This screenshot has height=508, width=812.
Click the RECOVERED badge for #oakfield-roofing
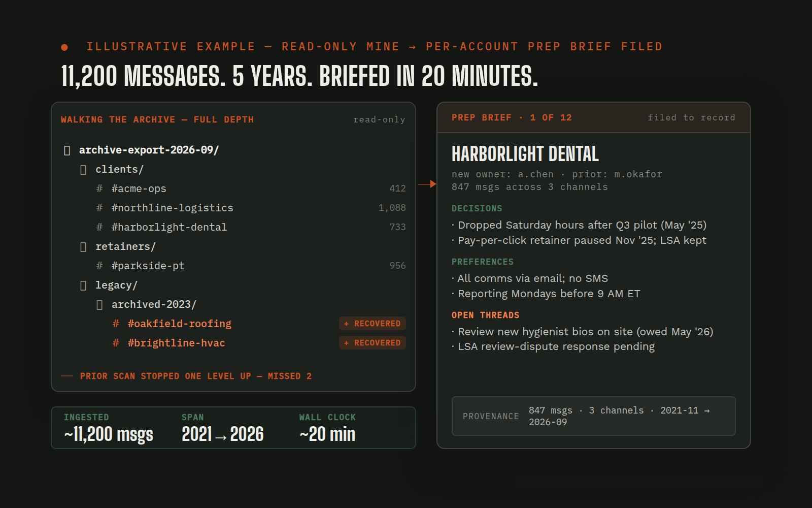point(373,324)
